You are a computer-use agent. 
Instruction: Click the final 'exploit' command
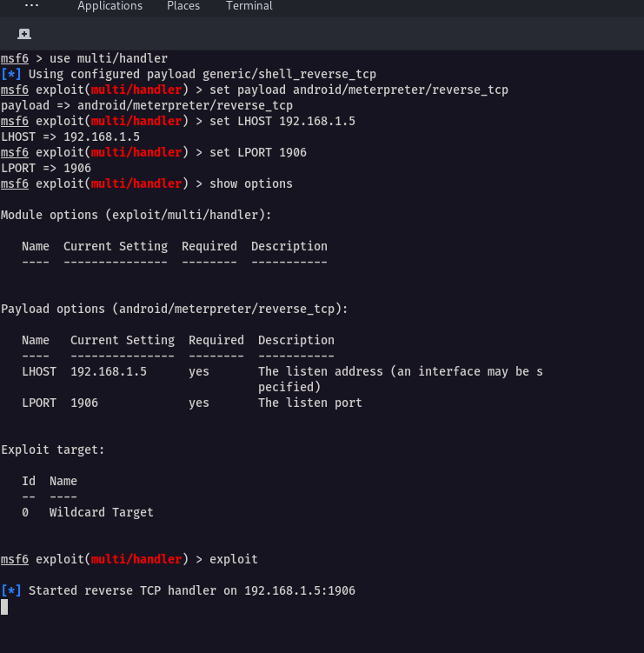234,559
